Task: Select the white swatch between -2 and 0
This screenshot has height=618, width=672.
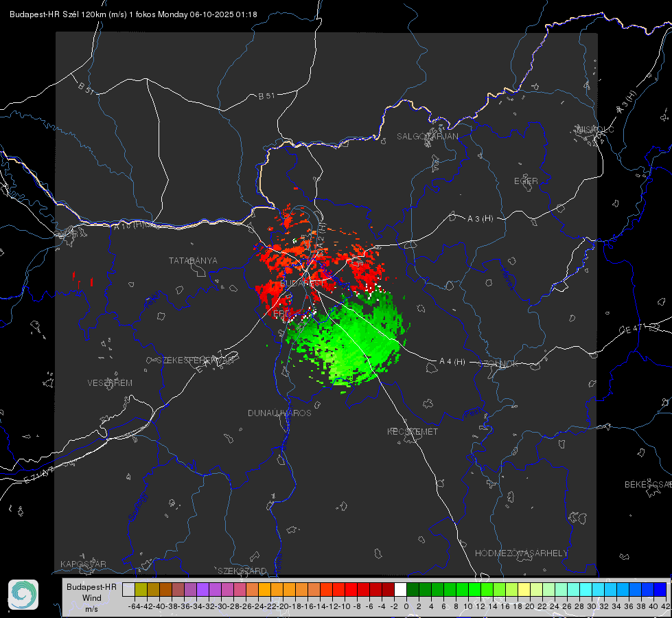Action: click(x=400, y=589)
